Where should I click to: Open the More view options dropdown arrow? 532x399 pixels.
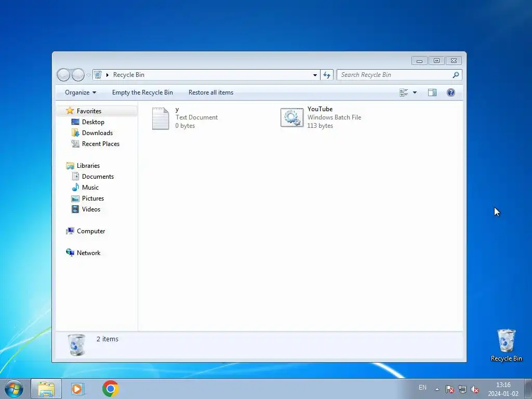(415, 92)
